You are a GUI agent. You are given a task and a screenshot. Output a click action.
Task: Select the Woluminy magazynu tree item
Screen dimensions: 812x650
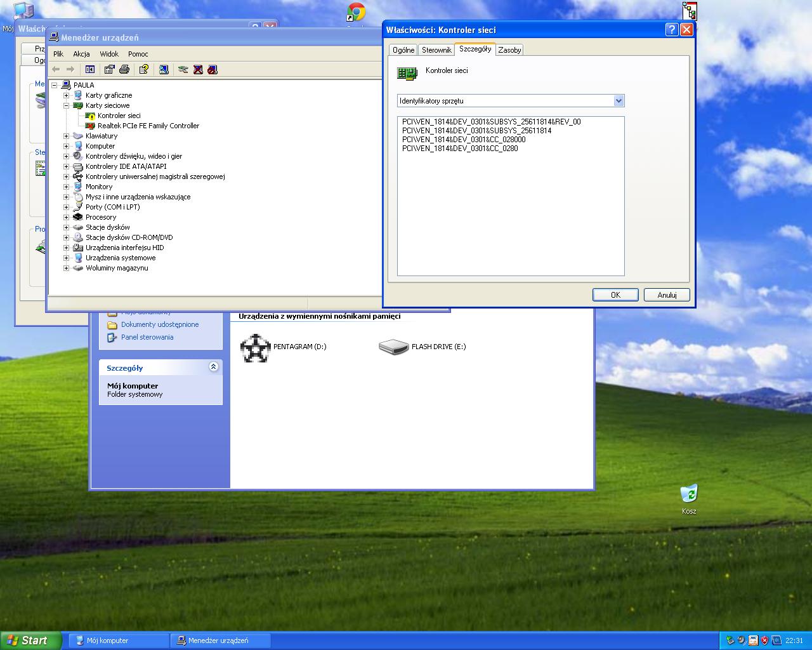(117, 268)
